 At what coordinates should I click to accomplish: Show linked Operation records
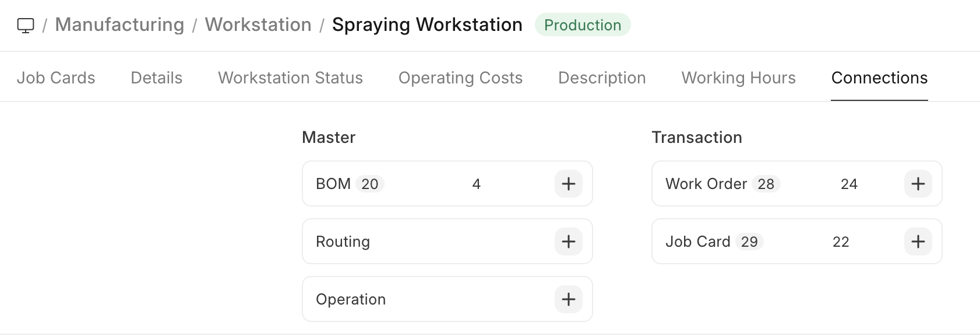351,299
